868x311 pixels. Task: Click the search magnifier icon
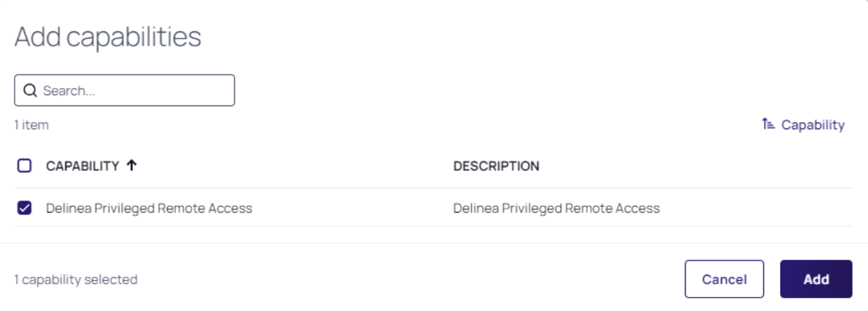click(30, 91)
